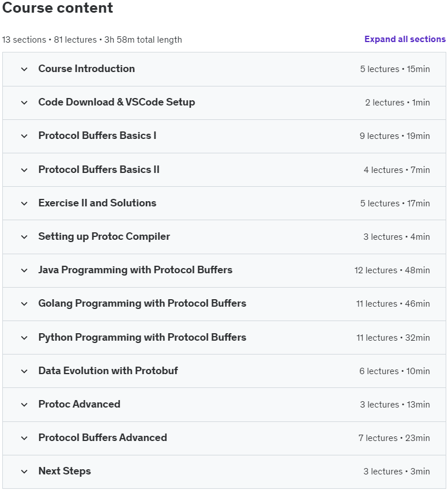The image size is (448, 490).
Task: Select the Protocol Buffers Basics I title
Action: coord(97,135)
